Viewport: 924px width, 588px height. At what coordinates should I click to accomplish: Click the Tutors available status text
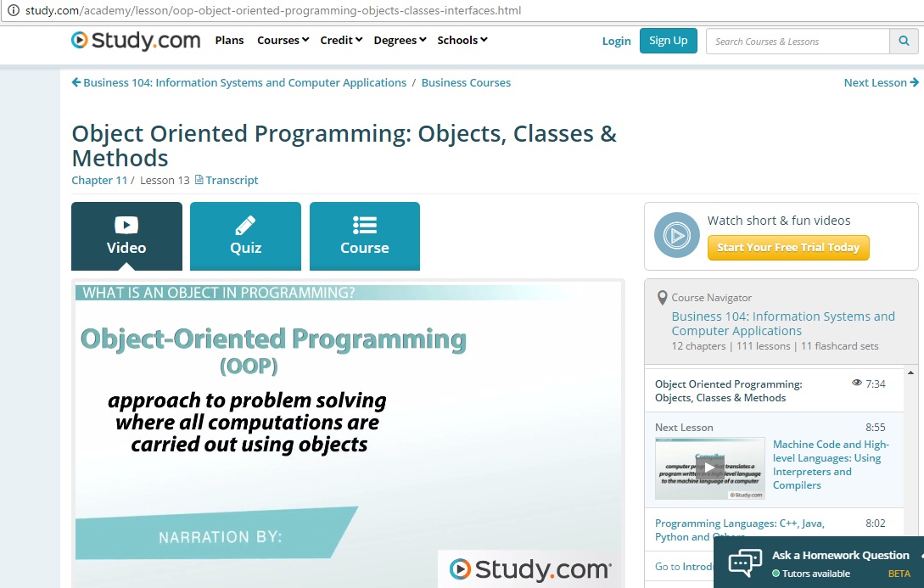coord(815,574)
